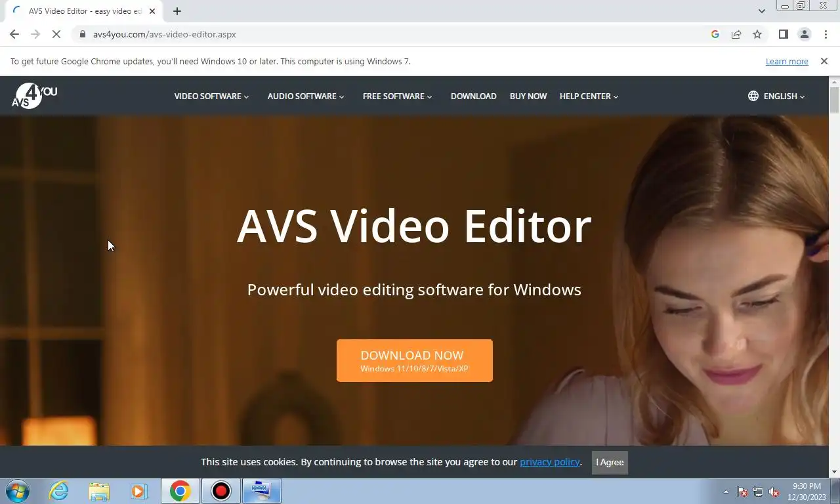Go back with the browser back arrow

pos(14,34)
